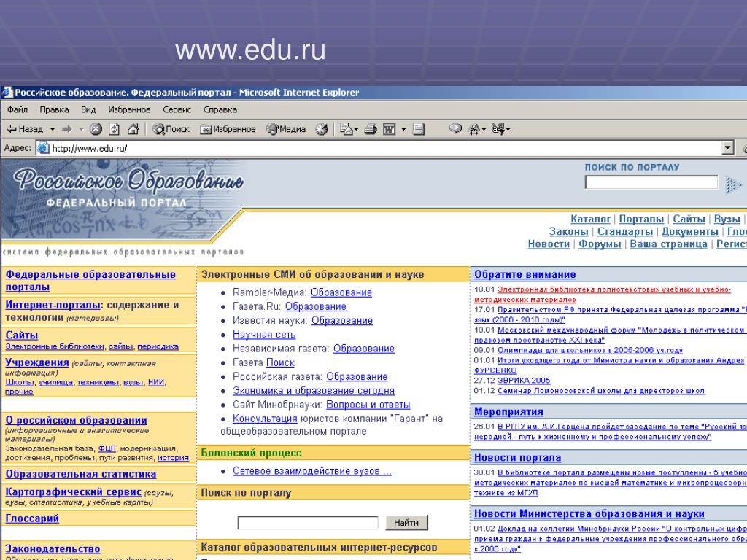Open the Обратите внимание heading link

pos(525,274)
